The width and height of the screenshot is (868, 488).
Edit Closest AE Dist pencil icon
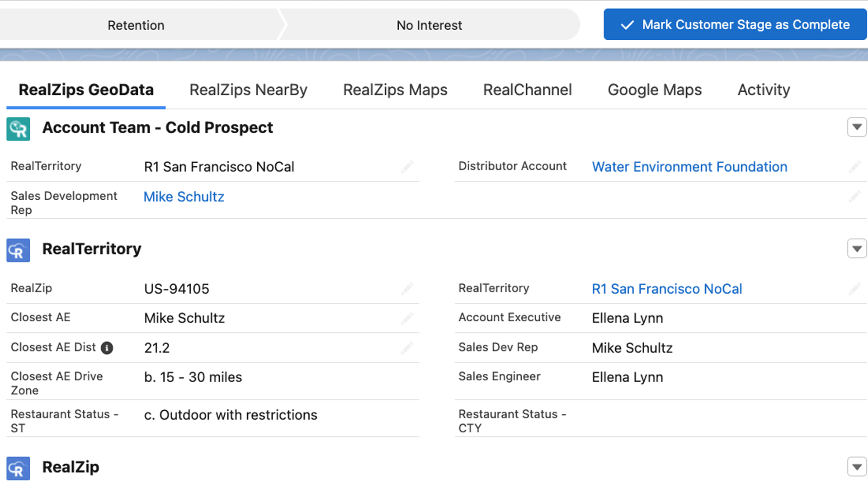tap(407, 348)
